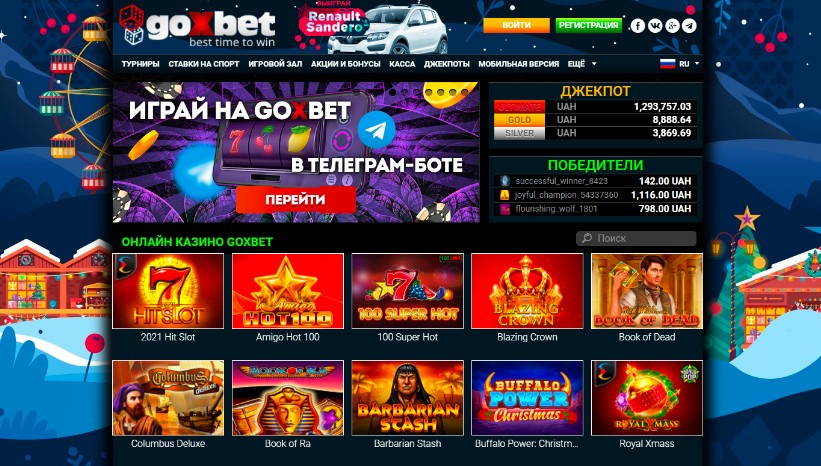
Task: Click the goXbet dice logo
Action: point(132,25)
